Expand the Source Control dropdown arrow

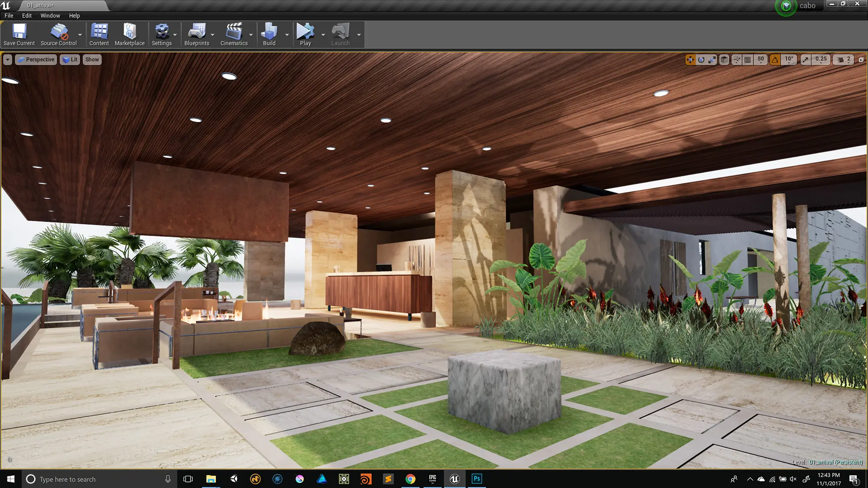[x=80, y=35]
